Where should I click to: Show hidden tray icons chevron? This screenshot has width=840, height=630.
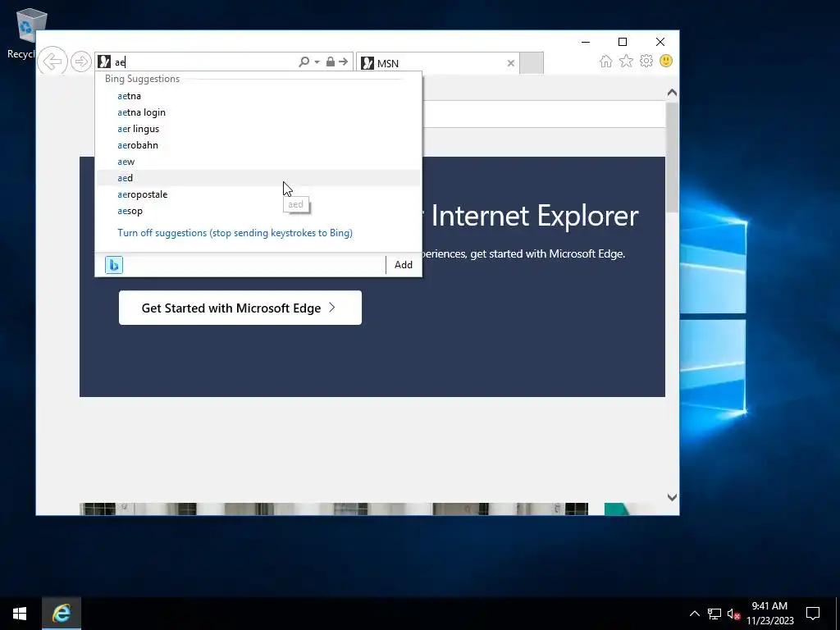coord(694,614)
